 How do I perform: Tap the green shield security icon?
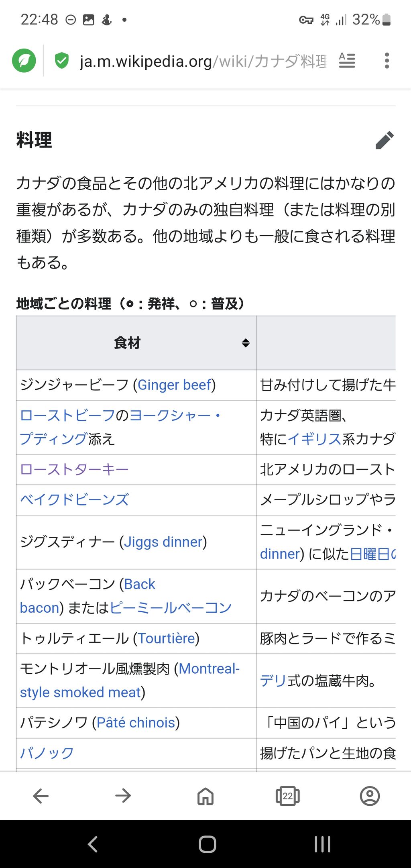61,61
